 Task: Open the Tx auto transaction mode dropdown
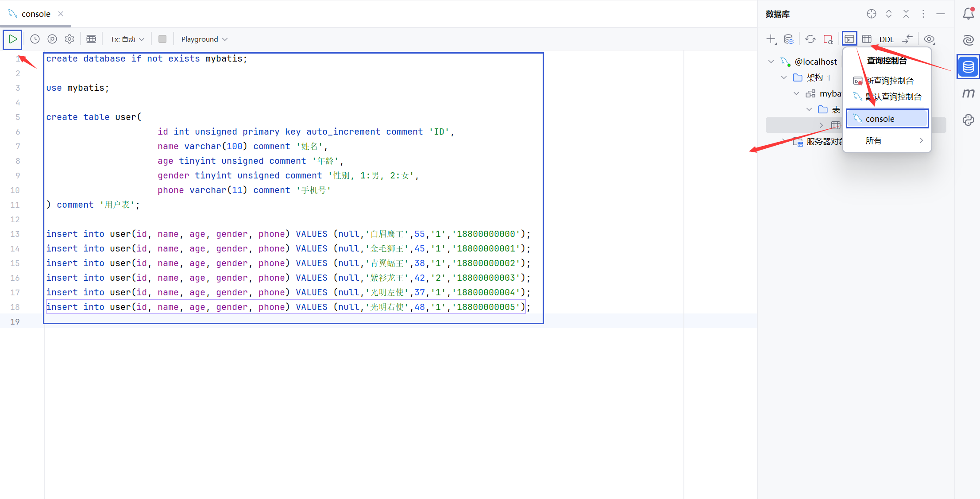[127, 39]
